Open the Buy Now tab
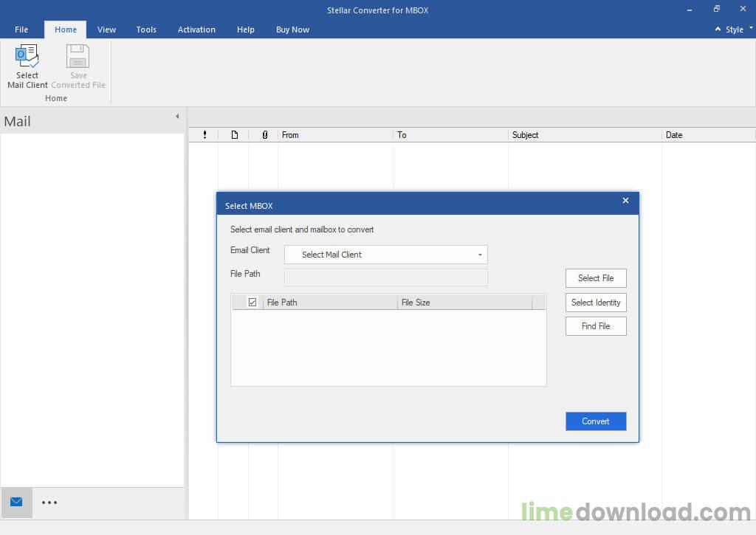 (x=292, y=30)
